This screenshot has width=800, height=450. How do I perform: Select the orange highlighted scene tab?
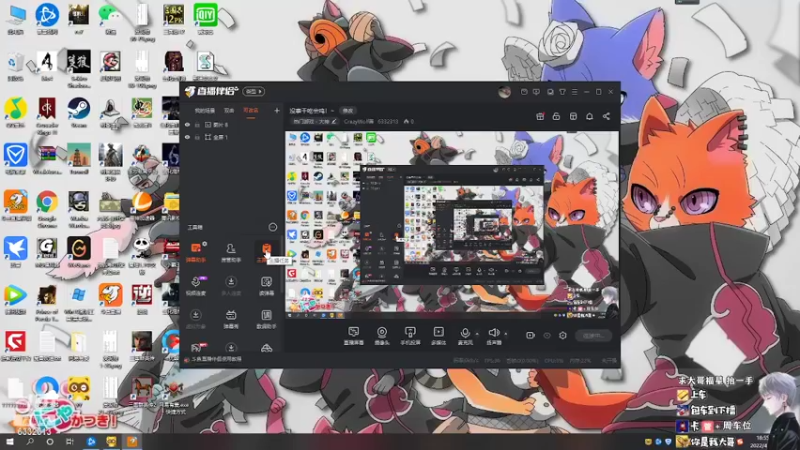point(251,110)
